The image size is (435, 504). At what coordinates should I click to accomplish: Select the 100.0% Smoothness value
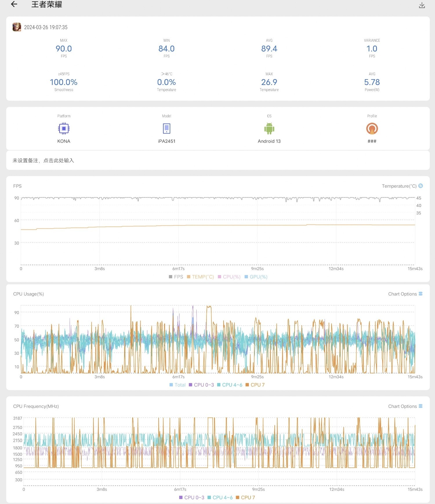[64, 82]
